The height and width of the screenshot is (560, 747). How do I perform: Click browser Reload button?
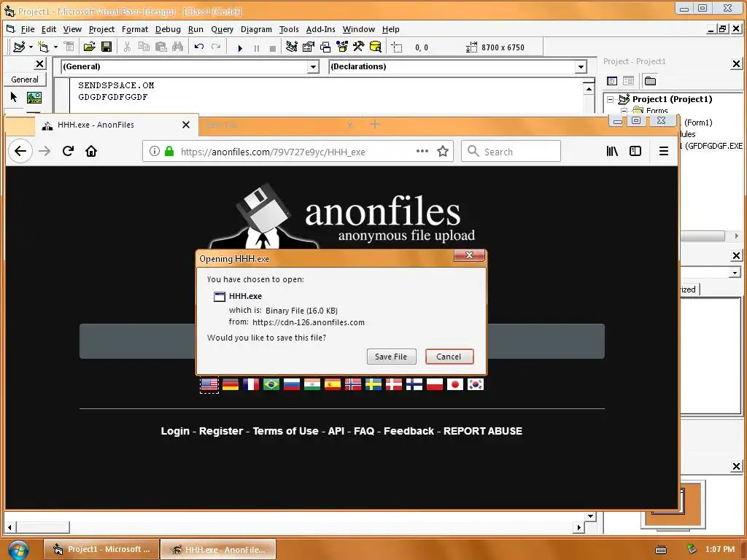pos(68,151)
